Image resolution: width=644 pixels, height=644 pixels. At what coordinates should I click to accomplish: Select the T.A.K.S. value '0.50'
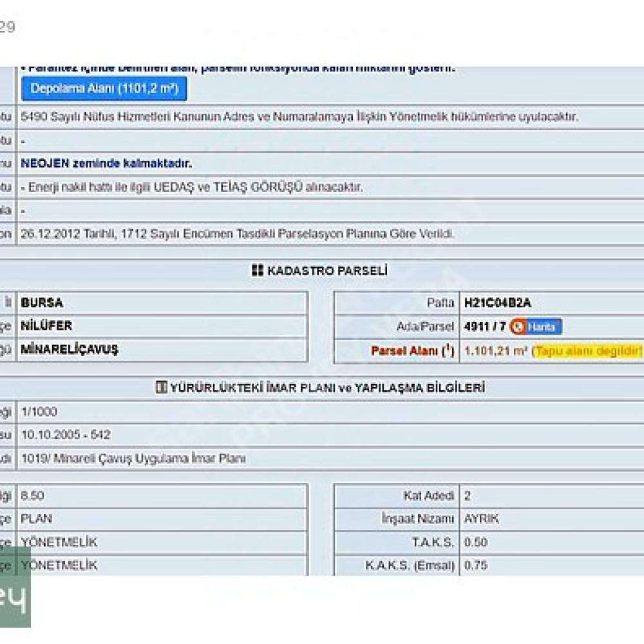tap(476, 542)
